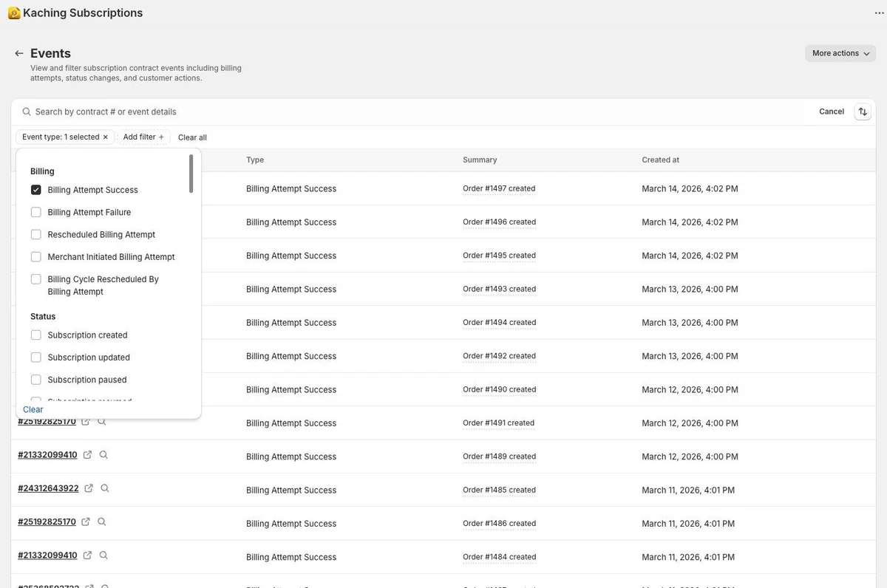Click magnifier icon in Order #1489 row
The height and width of the screenshot is (588, 887).
tap(103, 455)
